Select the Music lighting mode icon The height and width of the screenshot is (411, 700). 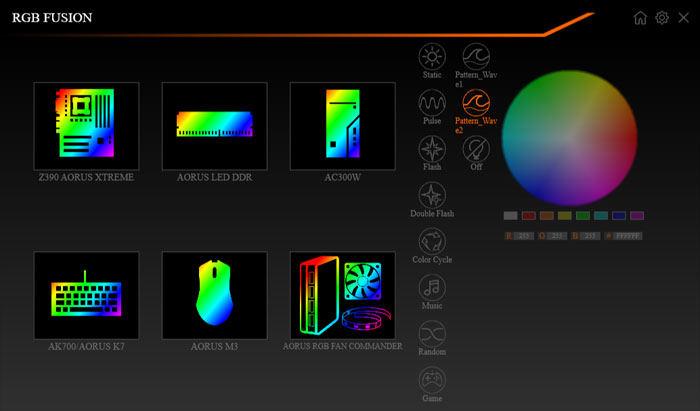(x=432, y=287)
